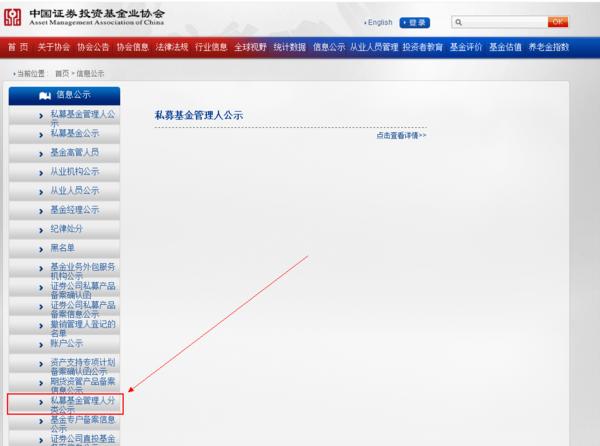Open the 协会公告 navigation menu
The image size is (600, 446).
coord(93,47)
